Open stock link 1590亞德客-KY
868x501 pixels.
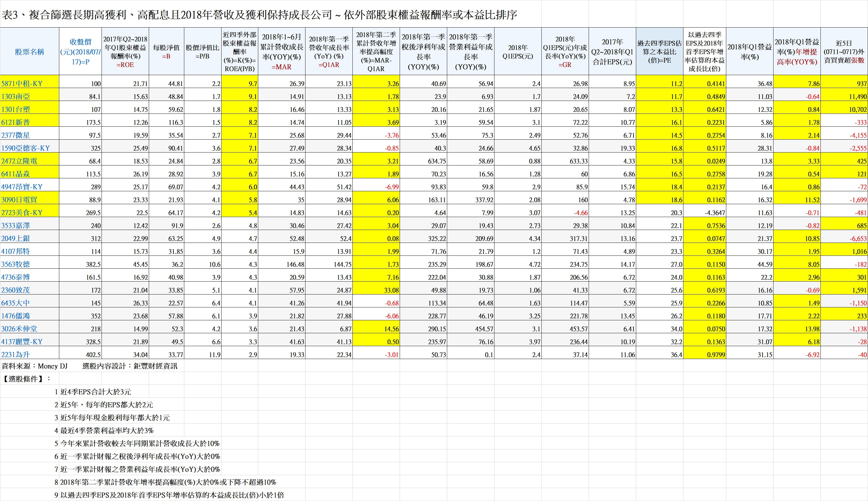(26, 148)
